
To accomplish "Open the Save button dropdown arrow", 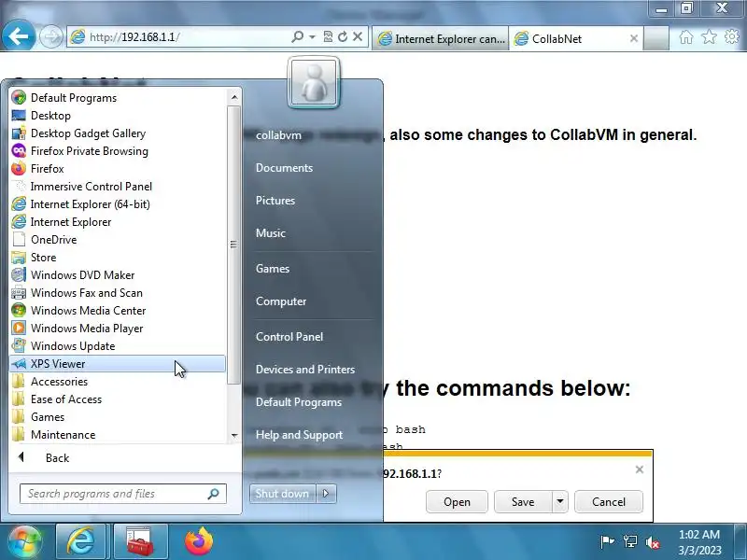I will pyautogui.click(x=560, y=501).
